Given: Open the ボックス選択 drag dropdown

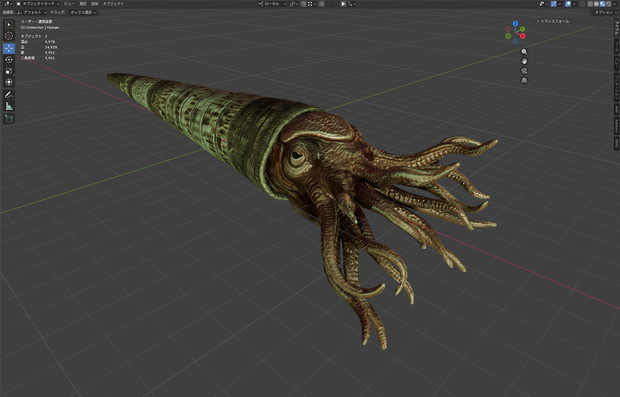Looking at the screenshot, I should [83, 12].
